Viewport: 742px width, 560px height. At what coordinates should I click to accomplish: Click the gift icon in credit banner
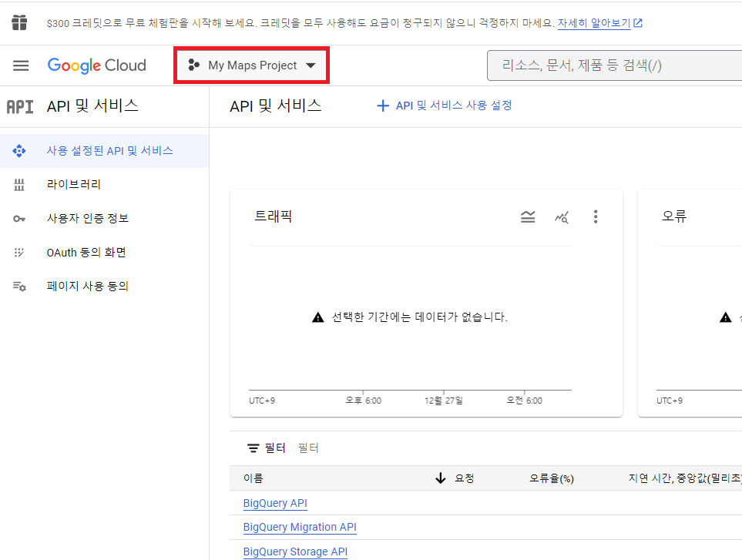click(x=19, y=22)
